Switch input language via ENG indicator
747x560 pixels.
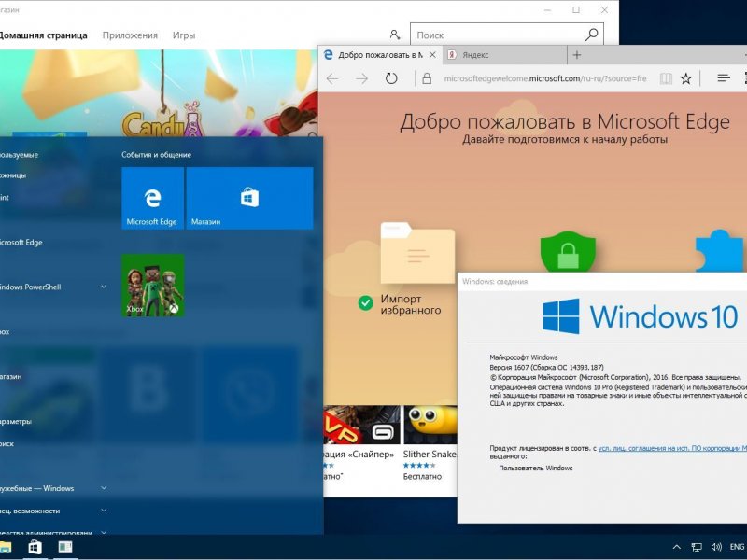(x=737, y=547)
